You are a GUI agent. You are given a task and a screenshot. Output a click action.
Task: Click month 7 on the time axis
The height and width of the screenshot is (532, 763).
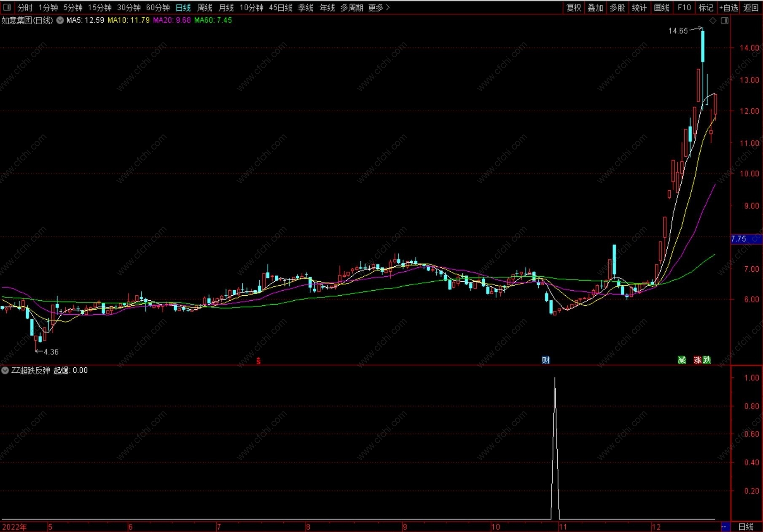(x=219, y=527)
